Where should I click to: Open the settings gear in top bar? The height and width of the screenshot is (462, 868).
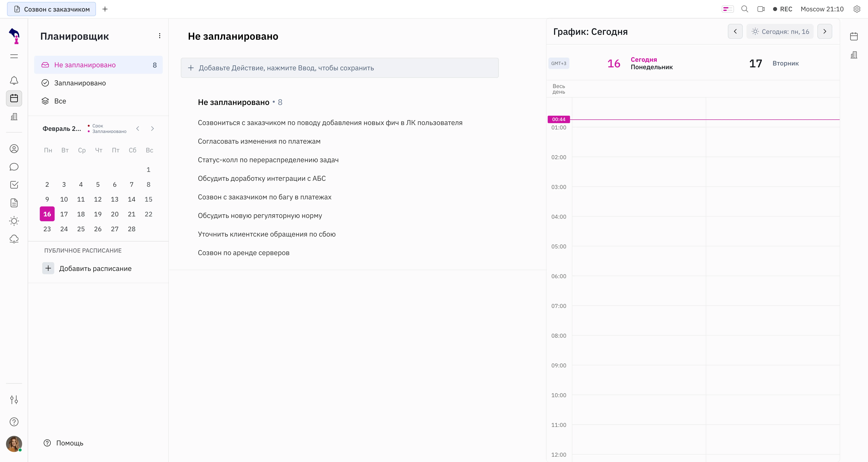pos(857,9)
